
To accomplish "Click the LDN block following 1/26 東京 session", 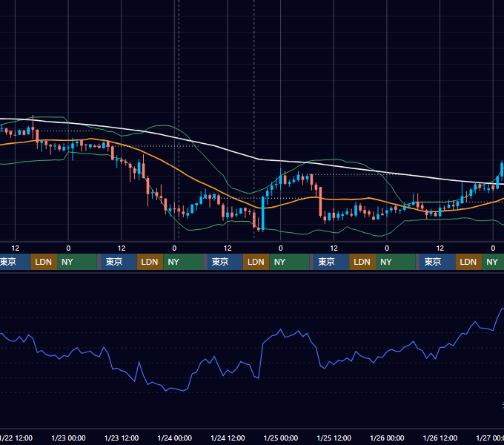I will [x=468, y=262].
